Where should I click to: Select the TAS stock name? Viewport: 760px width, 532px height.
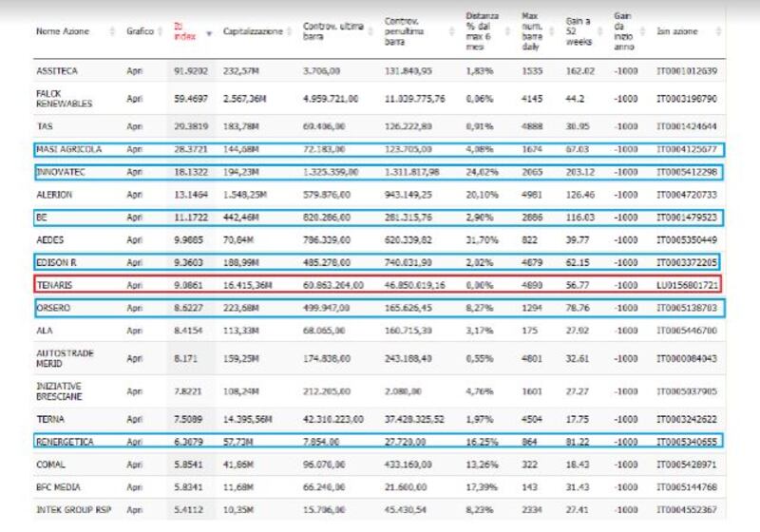coord(45,126)
